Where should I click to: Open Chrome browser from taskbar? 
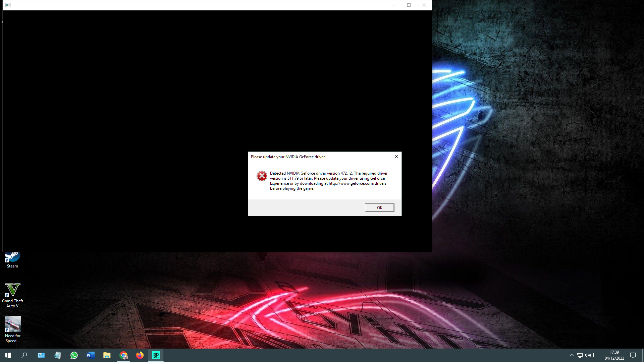point(123,355)
